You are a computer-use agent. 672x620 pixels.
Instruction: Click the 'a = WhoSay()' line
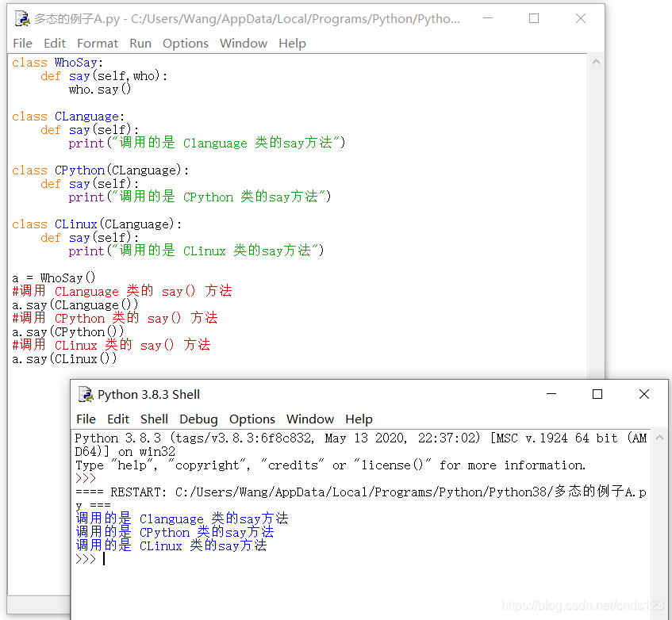click(54, 278)
